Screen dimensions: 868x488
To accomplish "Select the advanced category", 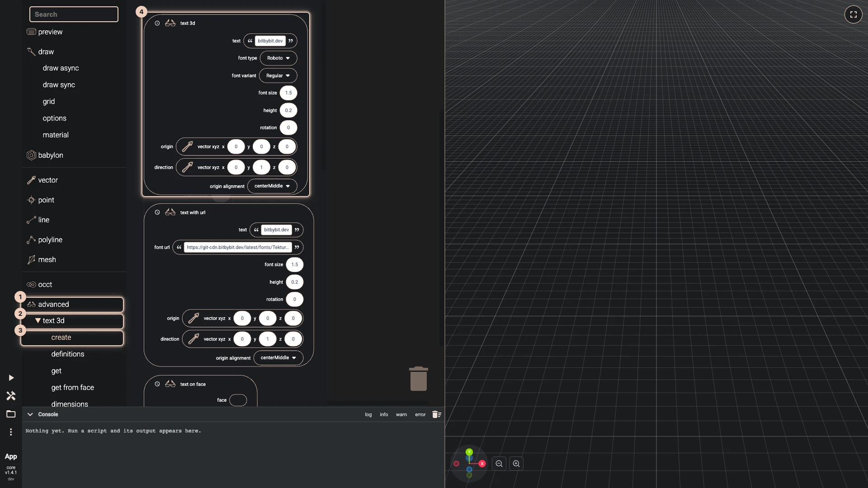I will (72, 305).
